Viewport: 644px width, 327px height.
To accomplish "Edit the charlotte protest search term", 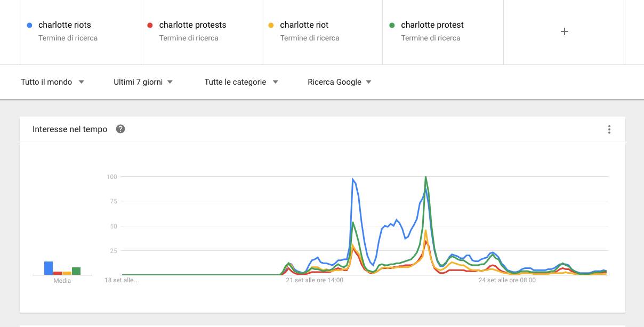I will click(x=432, y=25).
